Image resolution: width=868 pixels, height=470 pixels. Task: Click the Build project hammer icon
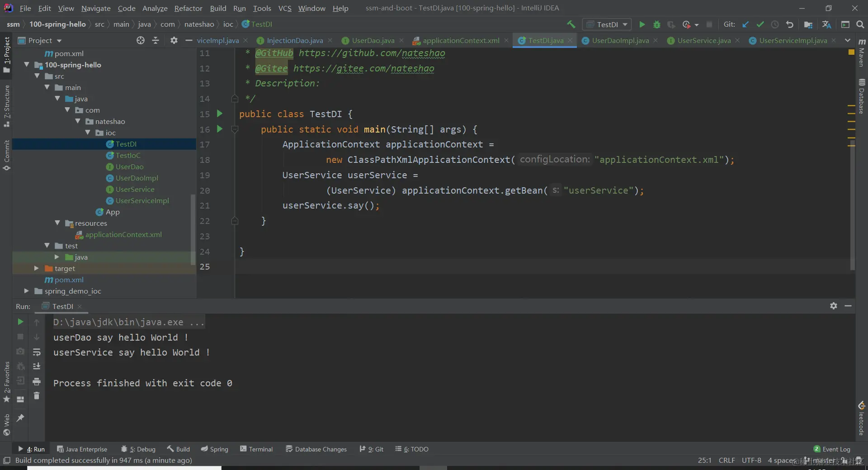click(x=571, y=24)
